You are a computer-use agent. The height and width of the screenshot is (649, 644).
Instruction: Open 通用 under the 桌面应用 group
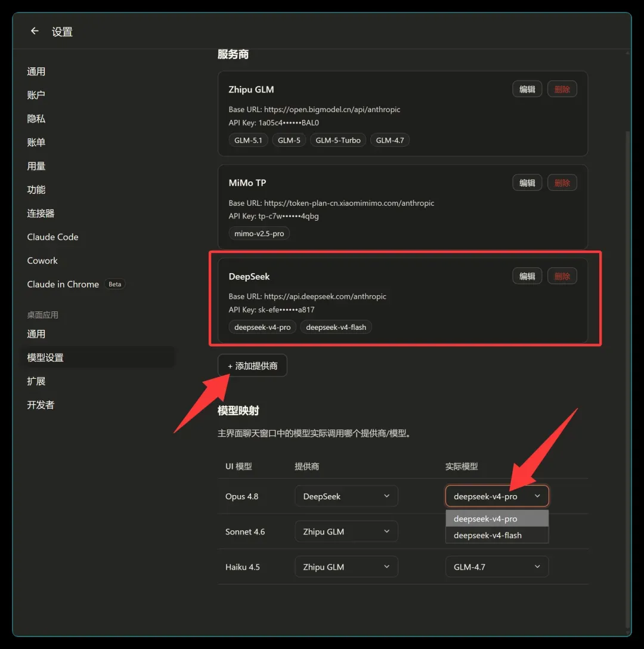36,333
